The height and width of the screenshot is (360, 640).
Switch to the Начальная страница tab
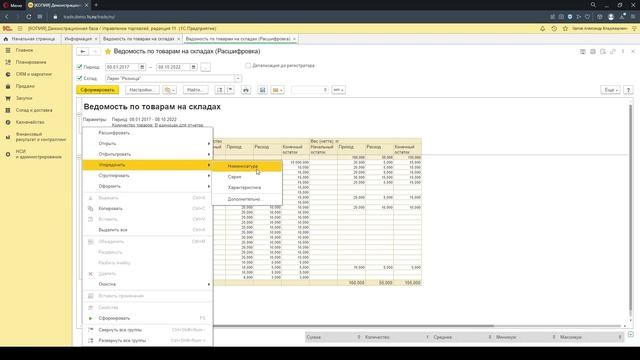point(30,39)
